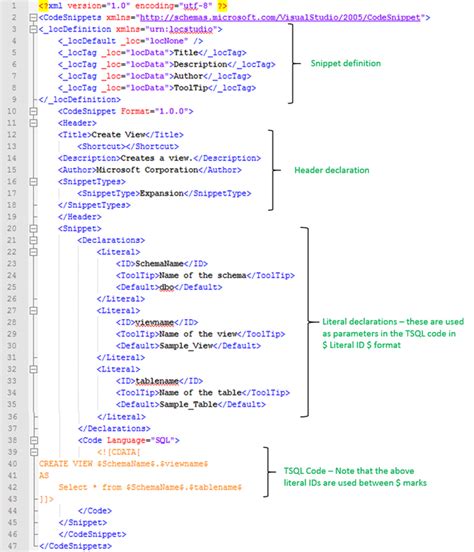This screenshot has width=474, height=552.
Task: Click the Description "Creates a view." line
Action: (x=160, y=158)
